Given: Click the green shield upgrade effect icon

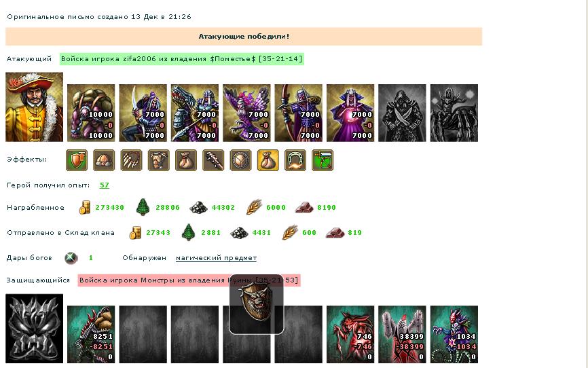Looking at the screenshot, I should 77,160.
